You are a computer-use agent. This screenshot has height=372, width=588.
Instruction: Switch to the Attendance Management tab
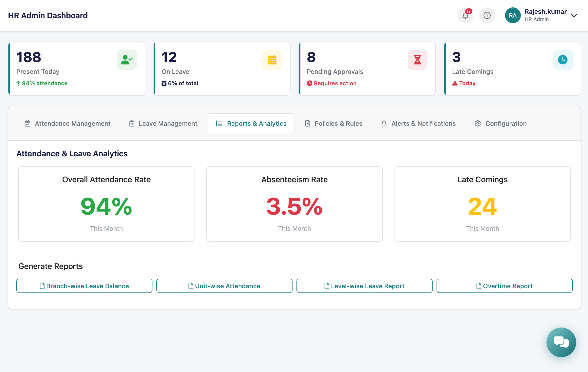point(67,124)
